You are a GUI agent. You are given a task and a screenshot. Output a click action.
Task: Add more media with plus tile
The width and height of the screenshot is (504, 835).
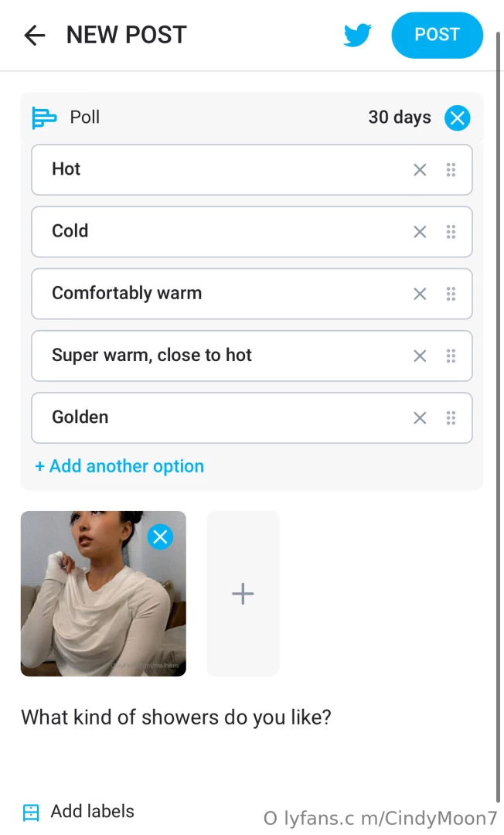point(243,594)
